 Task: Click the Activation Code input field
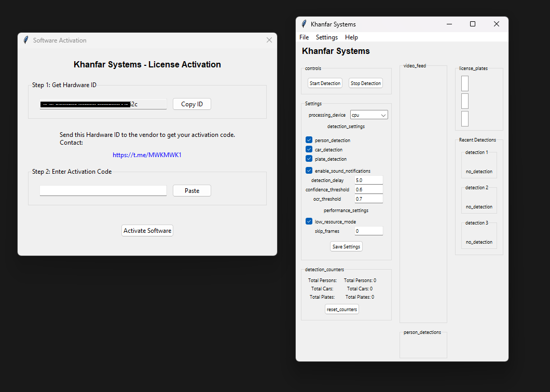point(103,190)
